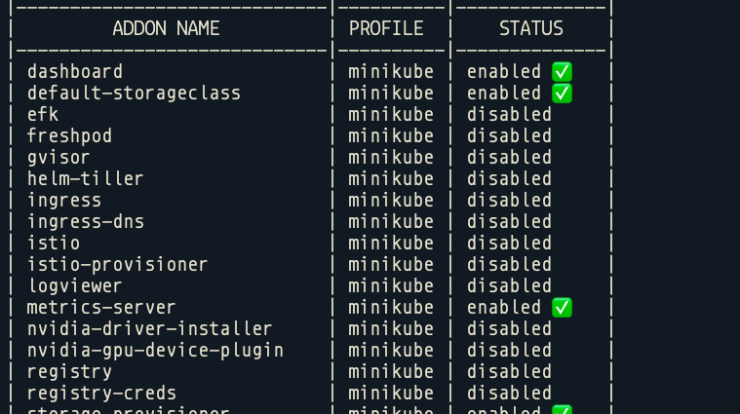
Task: Select the efk addon name
Action: [43, 115]
